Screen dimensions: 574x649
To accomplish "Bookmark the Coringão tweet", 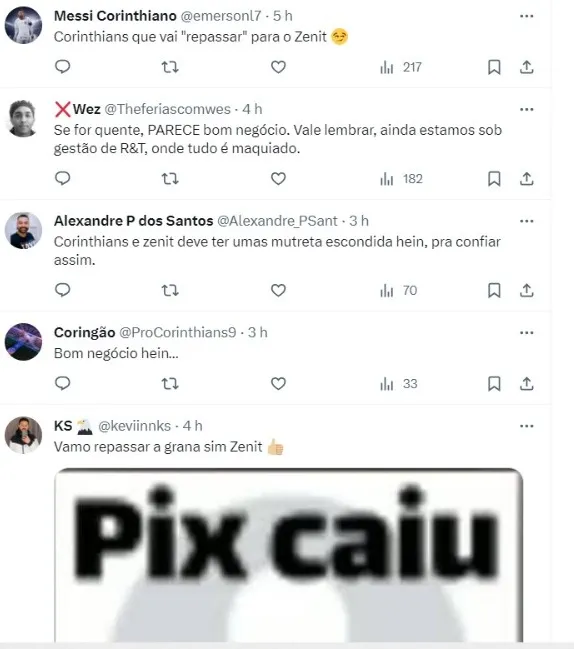I will pos(494,384).
